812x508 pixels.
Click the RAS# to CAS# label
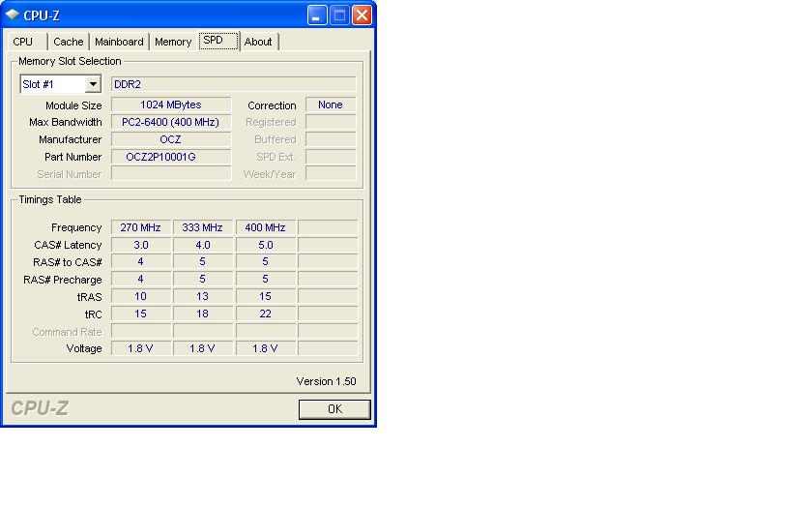click(x=68, y=262)
